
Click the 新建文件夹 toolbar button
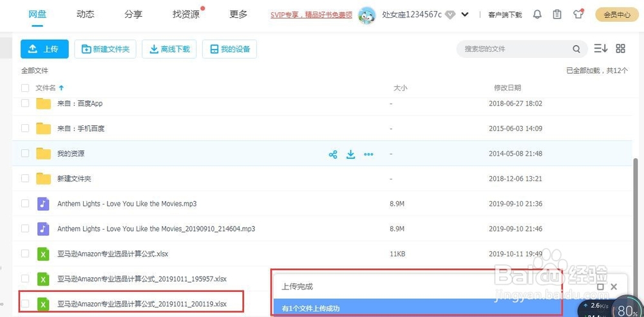tap(105, 50)
